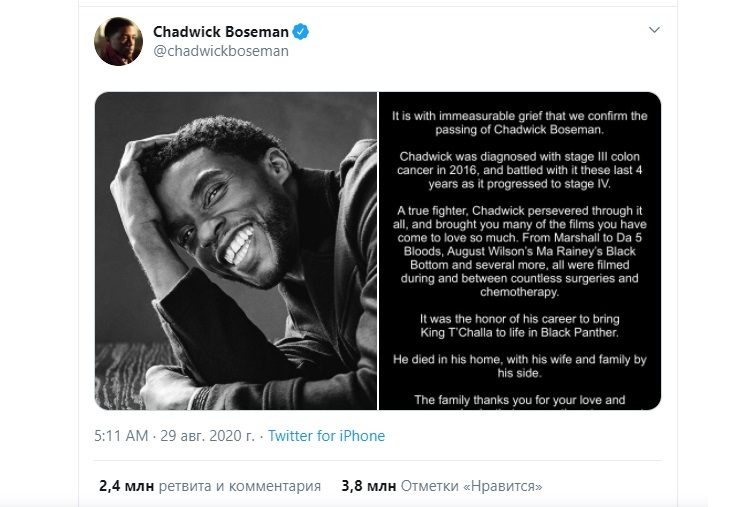Open Chadwick Boseman's profile avatar

click(118, 42)
